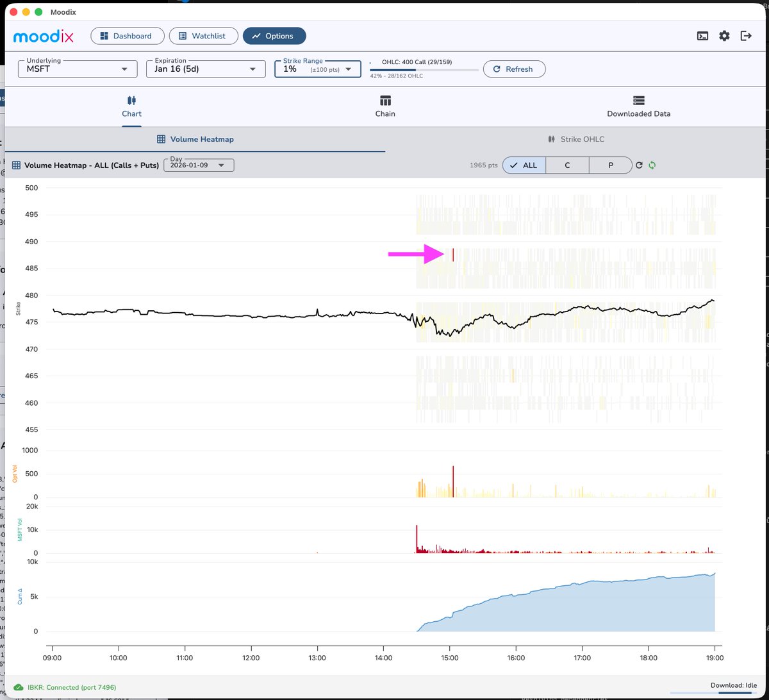The width and height of the screenshot is (769, 700).
Task: Click the heatmap grid icon in panel title
Action: point(17,165)
